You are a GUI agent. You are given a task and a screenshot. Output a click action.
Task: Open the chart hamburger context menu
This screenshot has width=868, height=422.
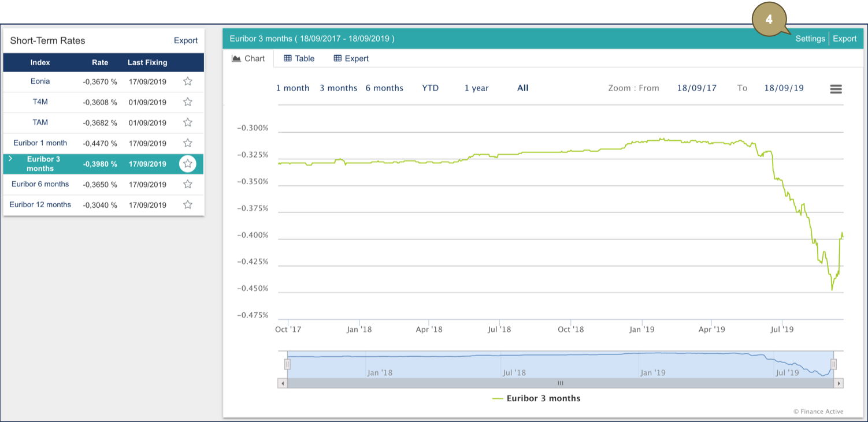pos(836,89)
